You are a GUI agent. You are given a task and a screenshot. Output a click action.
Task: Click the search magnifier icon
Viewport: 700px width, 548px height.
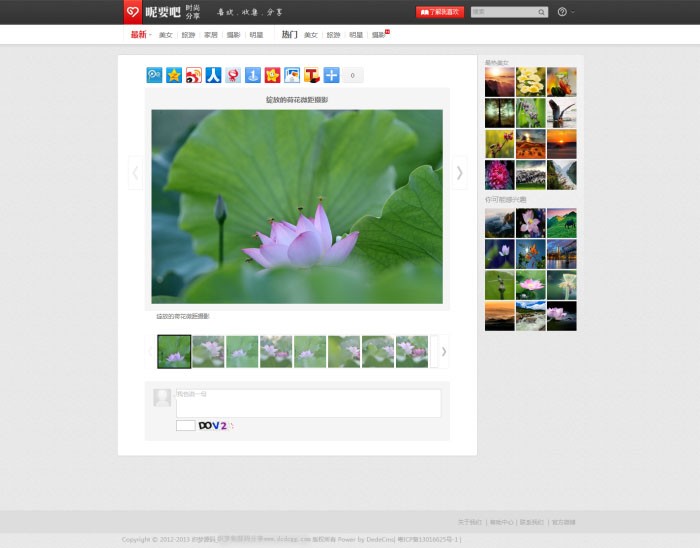(541, 12)
